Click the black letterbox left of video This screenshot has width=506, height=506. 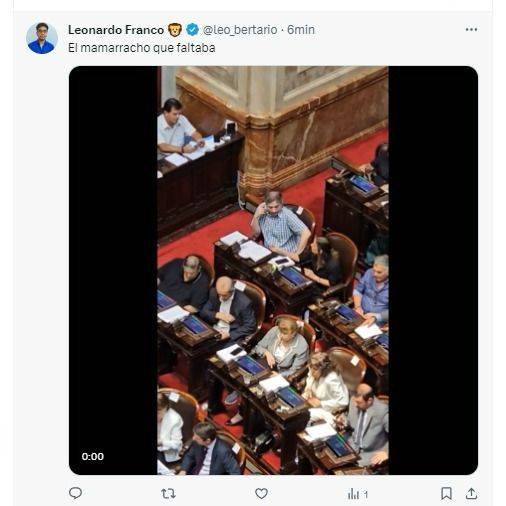[113, 270]
